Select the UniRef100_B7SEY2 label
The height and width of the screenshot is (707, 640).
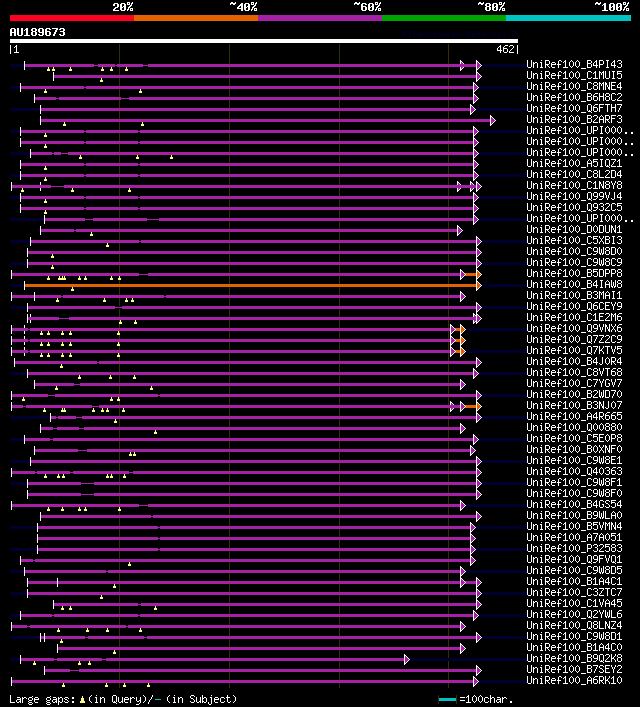point(574,669)
